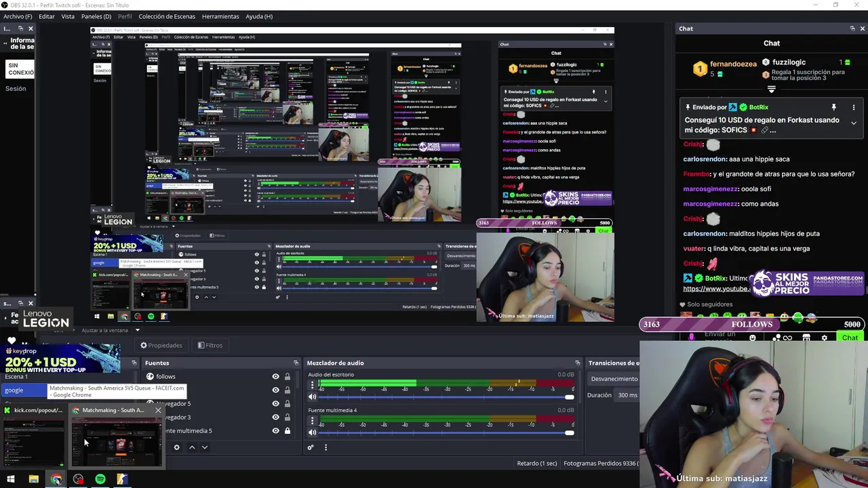Open the Editar menu
Image resolution: width=868 pixels, height=488 pixels.
[47, 16]
